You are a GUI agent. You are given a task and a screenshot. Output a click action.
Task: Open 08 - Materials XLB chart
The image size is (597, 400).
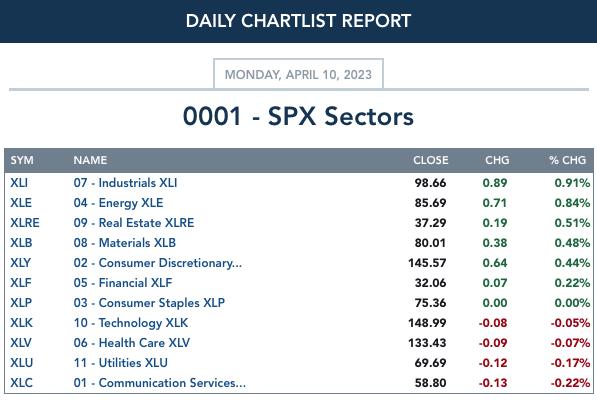pos(125,243)
